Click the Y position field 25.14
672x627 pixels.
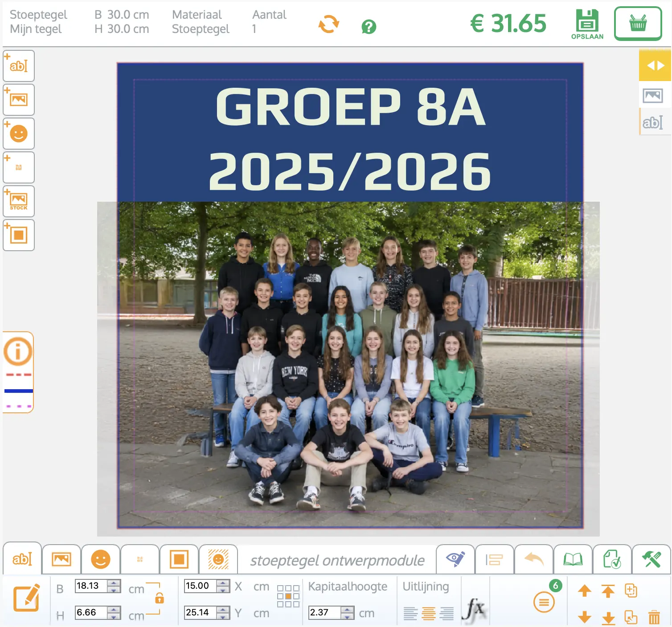coord(201,612)
